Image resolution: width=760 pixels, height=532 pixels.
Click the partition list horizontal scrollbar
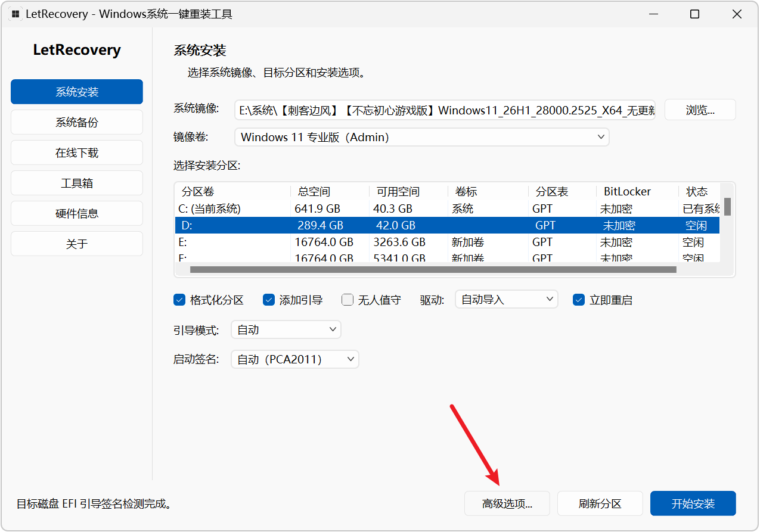point(433,269)
